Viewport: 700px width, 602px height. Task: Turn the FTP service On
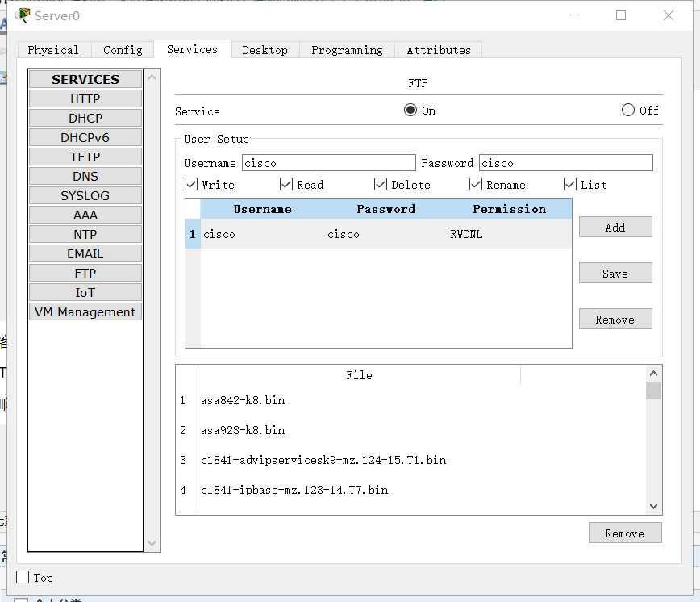click(x=410, y=110)
